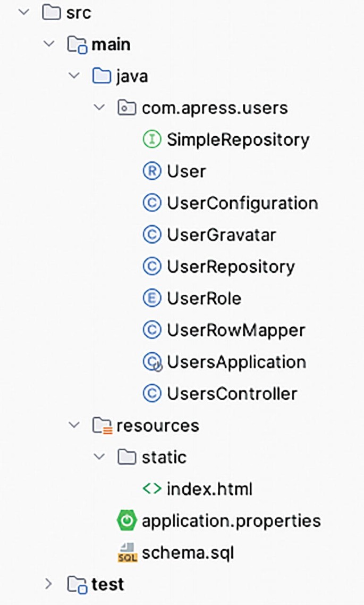Click the Spring icon beside application.properties
Screen dimensions: 364x605
(126, 521)
